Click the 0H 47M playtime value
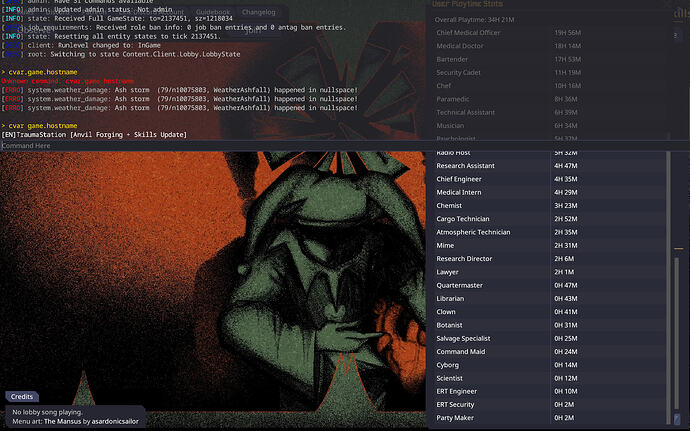This screenshot has height=431, width=690. (x=565, y=285)
